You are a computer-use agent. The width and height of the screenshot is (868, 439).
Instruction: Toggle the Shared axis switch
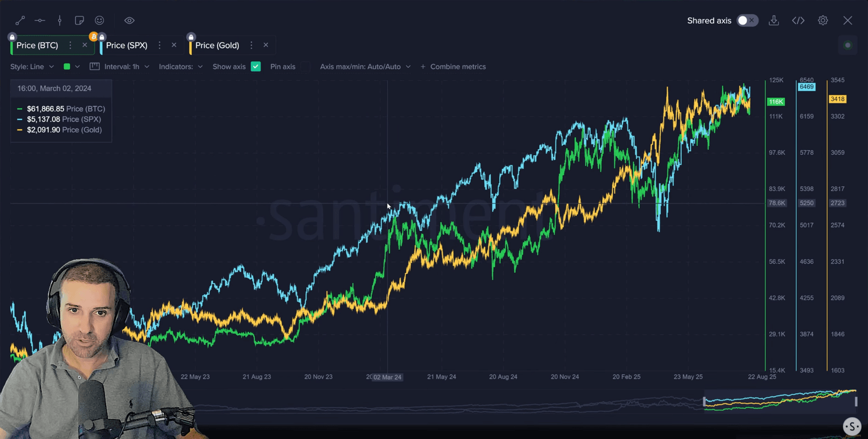click(x=747, y=20)
